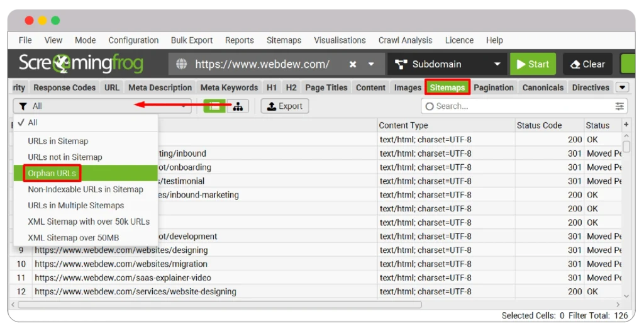Switch to the Pagination tab
644x331 pixels.
(x=493, y=87)
